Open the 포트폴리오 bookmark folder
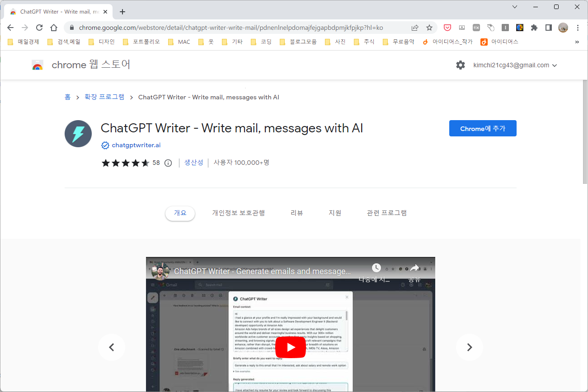 click(x=141, y=42)
